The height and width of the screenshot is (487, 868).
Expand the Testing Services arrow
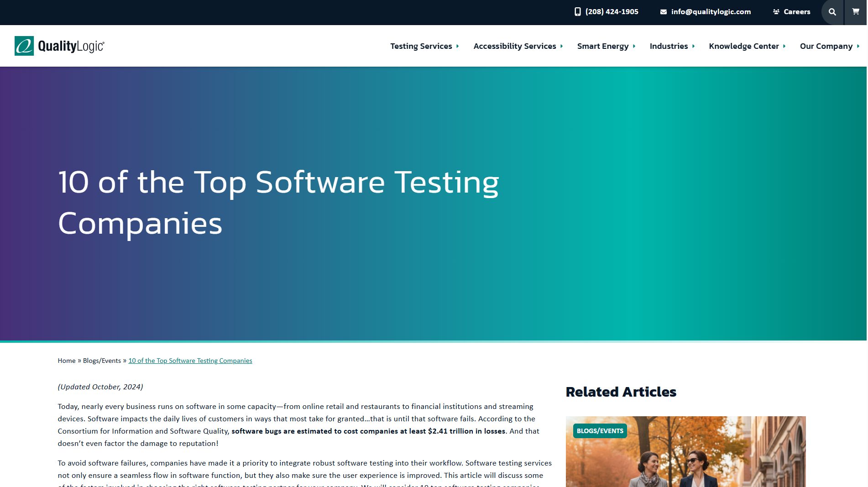pos(458,46)
